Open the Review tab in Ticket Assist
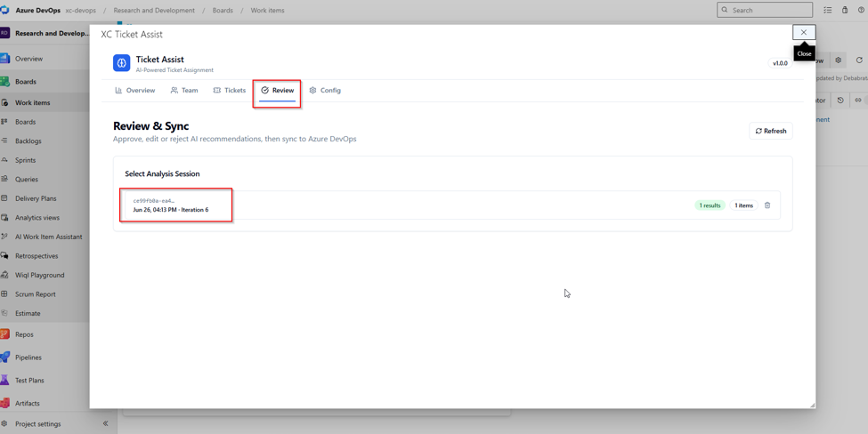This screenshot has height=434, width=868. (x=278, y=90)
